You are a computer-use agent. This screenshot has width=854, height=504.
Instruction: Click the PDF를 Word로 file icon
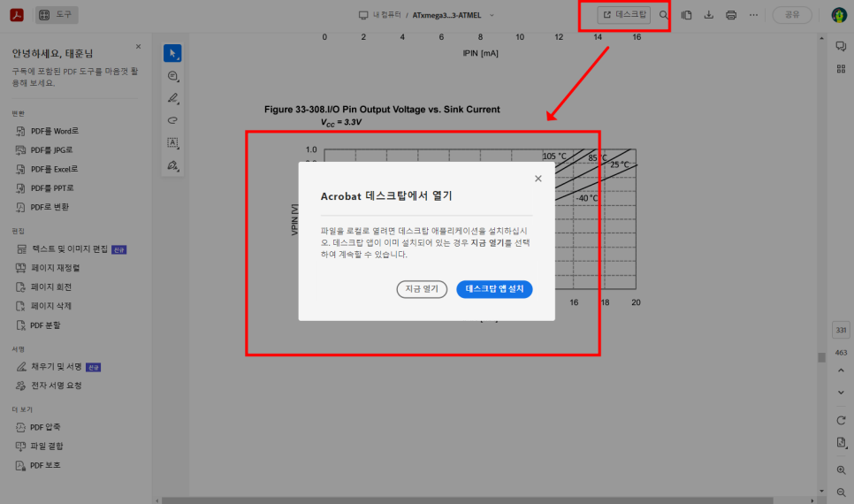tap(20, 132)
